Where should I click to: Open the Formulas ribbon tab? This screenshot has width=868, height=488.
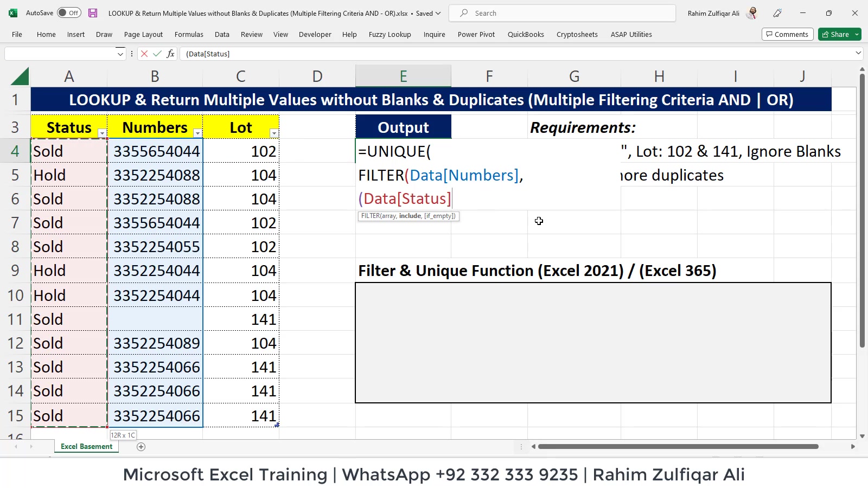tap(189, 34)
